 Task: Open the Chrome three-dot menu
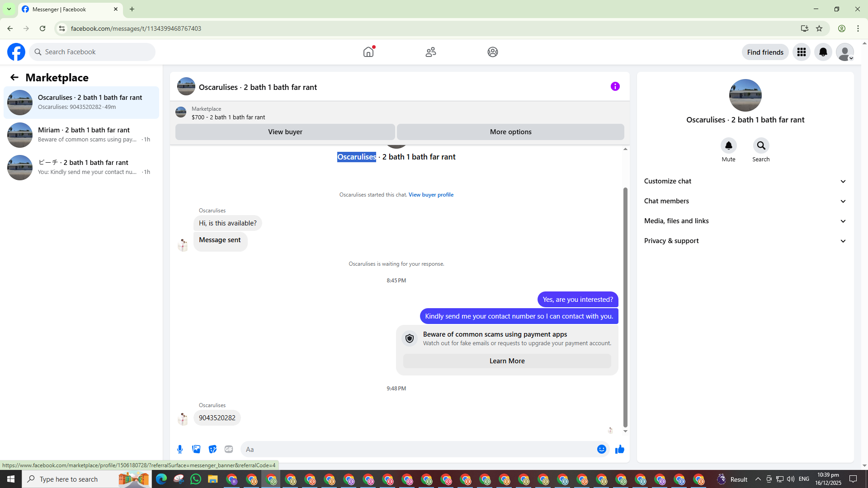tap(858, 28)
